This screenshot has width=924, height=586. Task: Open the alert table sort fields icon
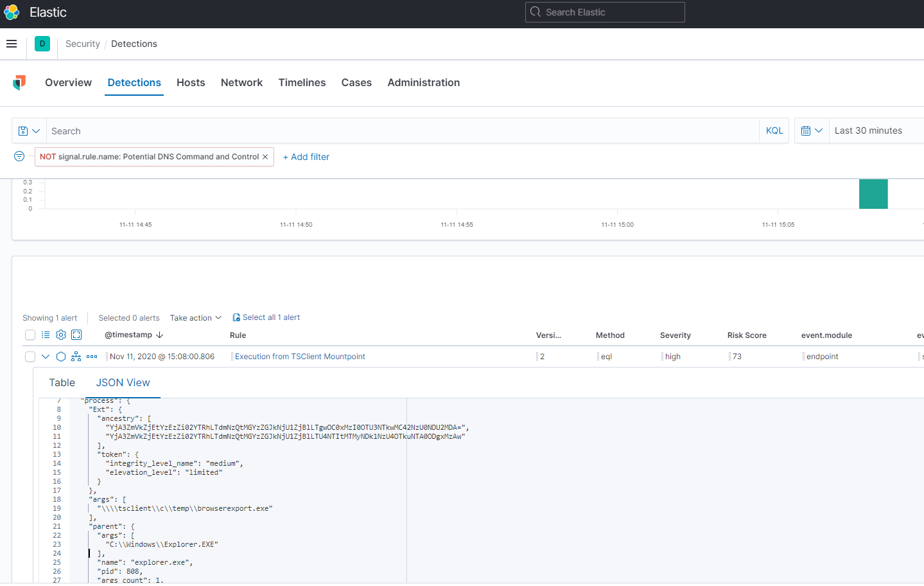pyautogui.click(x=45, y=335)
